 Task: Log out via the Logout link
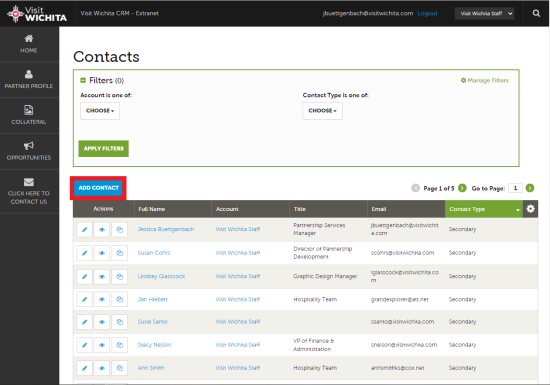click(427, 13)
